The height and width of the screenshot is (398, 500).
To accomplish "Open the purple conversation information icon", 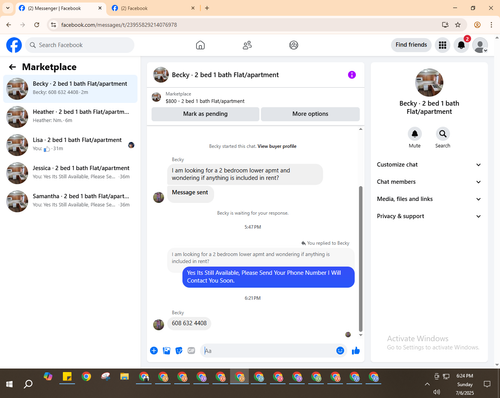I will pyautogui.click(x=352, y=75).
